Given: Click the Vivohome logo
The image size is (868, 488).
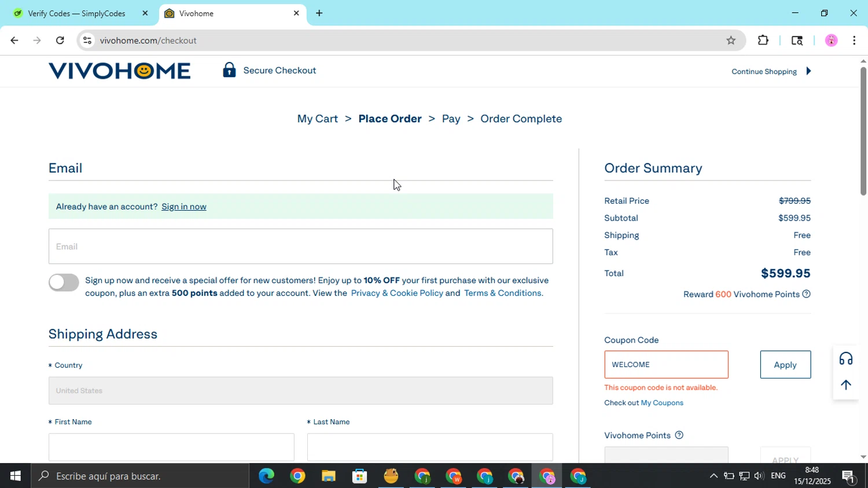Looking at the screenshot, I should click(x=119, y=71).
